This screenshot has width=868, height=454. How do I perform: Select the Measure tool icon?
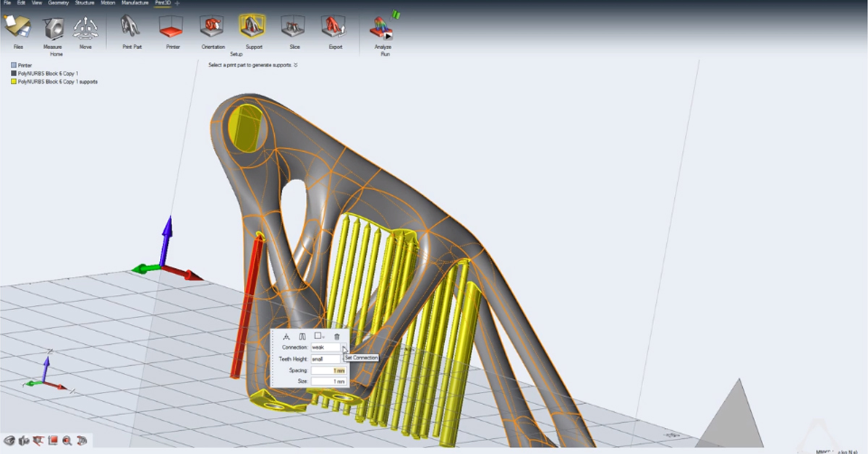tap(53, 27)
